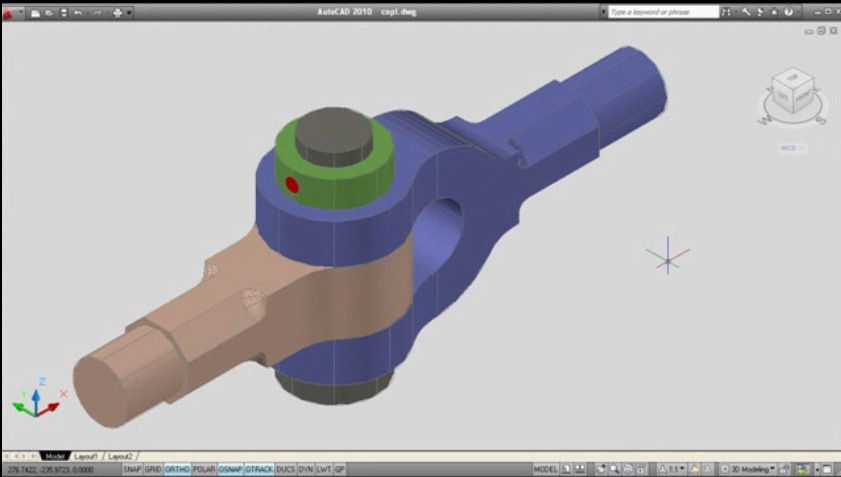This screenshot has width=841, height=477.
Task: Click the ViewCube in the viewport
Action: tap(792, 95)
